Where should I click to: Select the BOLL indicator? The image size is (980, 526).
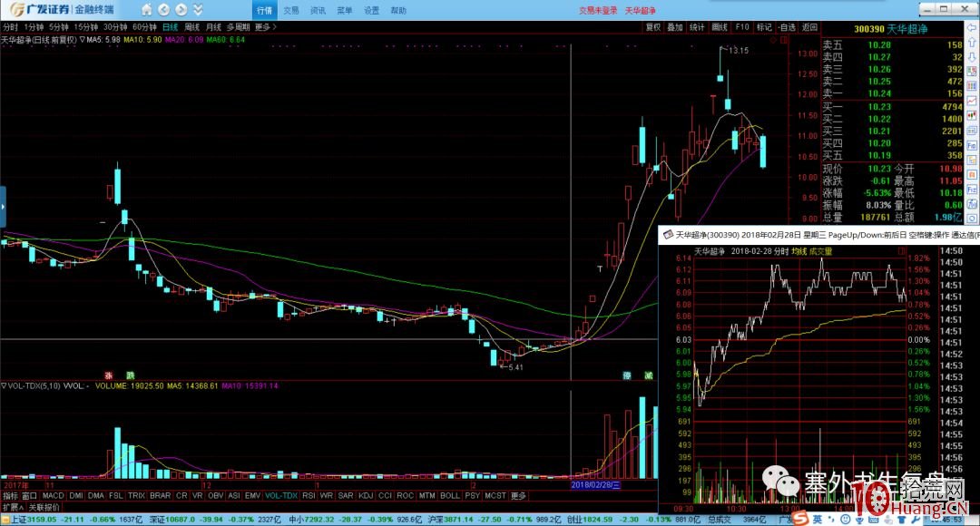coord(449,495)
